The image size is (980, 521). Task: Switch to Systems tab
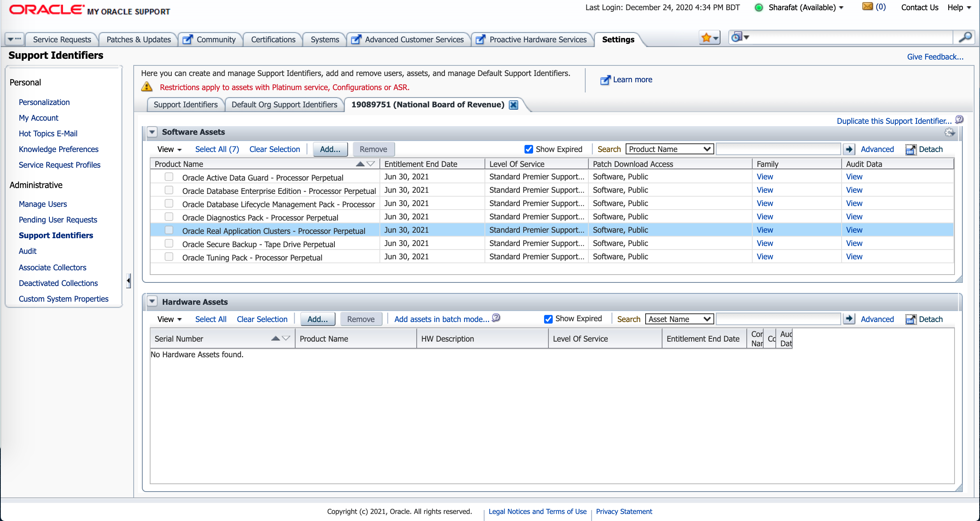coord(325,40)
